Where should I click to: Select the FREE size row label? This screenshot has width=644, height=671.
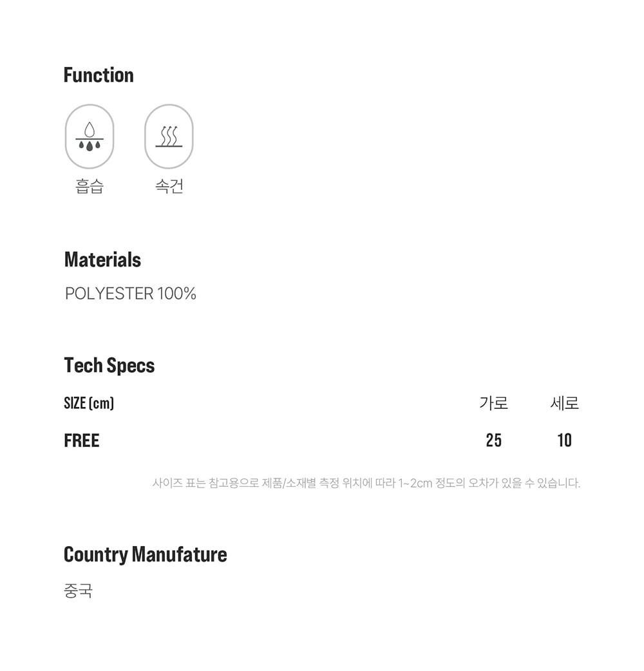(82, 440)
